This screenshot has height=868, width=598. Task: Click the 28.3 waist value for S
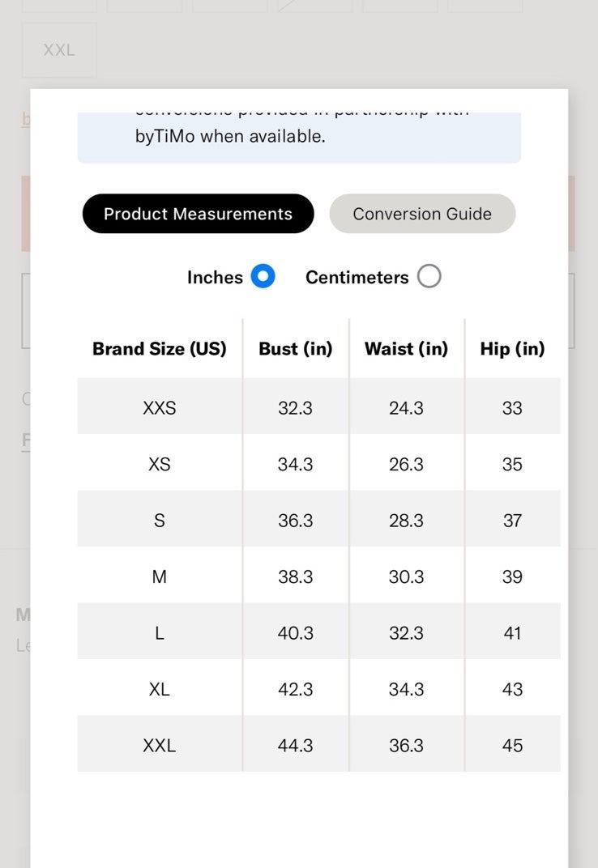tap(406, 521)
